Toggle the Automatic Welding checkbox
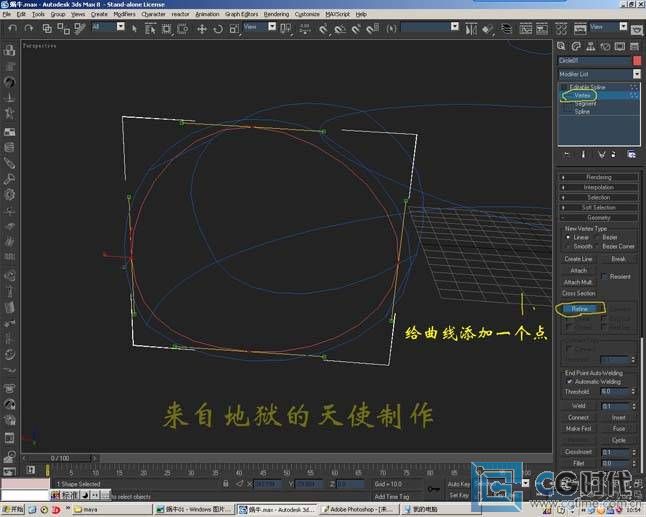This screenshot has width=646, height=517. click(x=569, y=382)
